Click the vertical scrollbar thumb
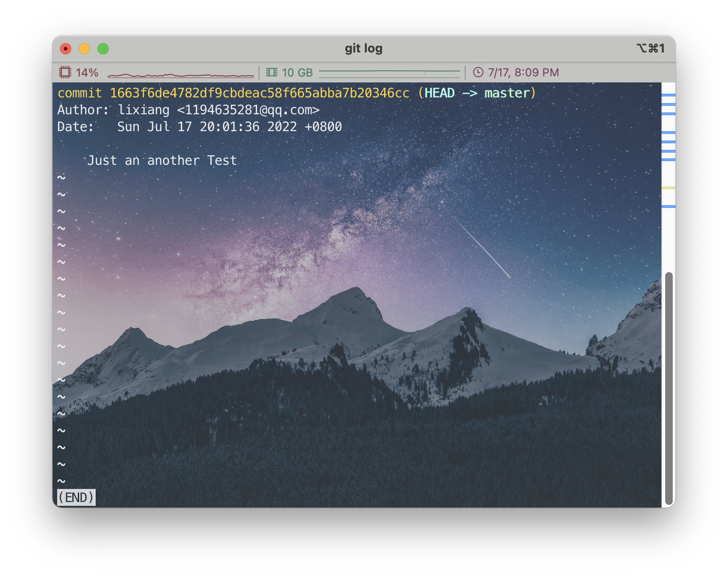 tap(669, 388)
